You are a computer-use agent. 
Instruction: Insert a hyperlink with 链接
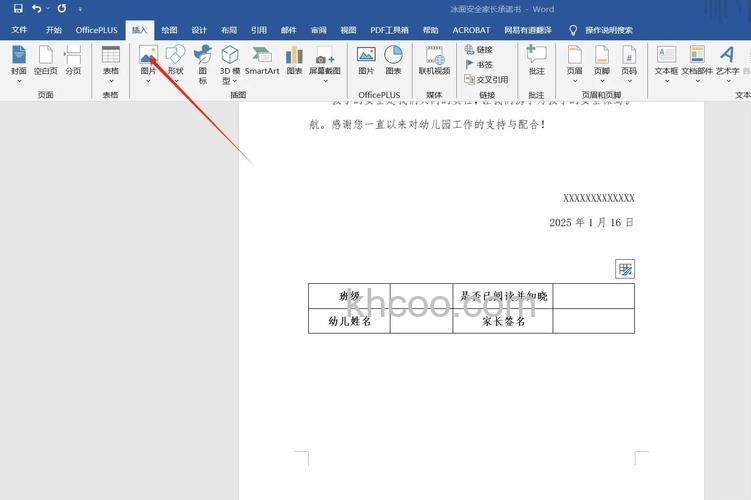pyautogui.click(x=479, y=49)
